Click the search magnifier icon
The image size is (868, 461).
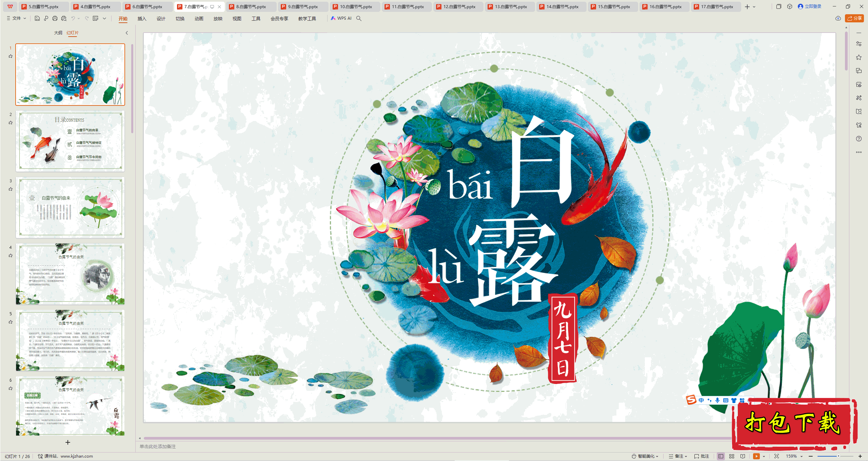(359, 18)
